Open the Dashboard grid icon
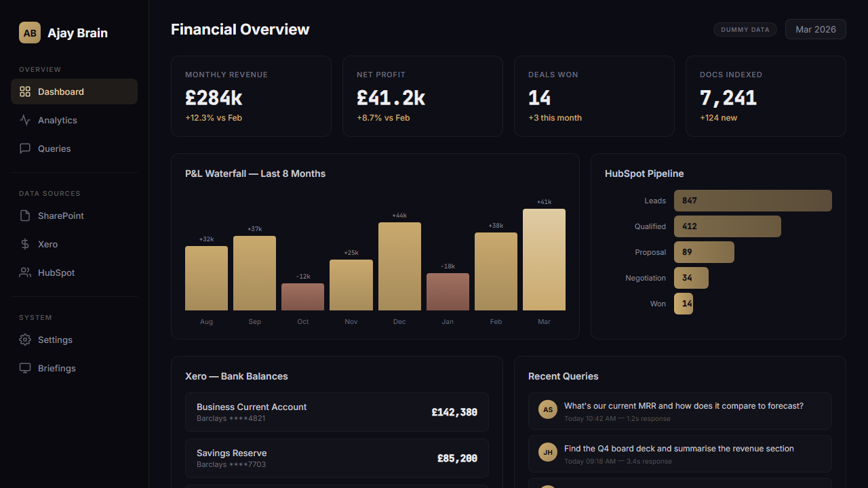This screenshot has width=868, height=488. point(25,91)
